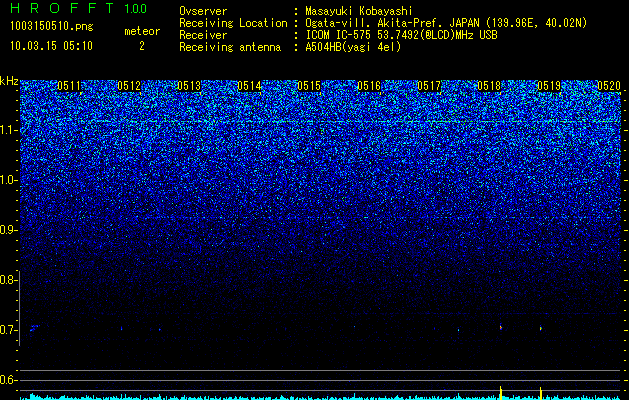
Task: Select the 0515 time marker
Action: [x=308, y=86]
